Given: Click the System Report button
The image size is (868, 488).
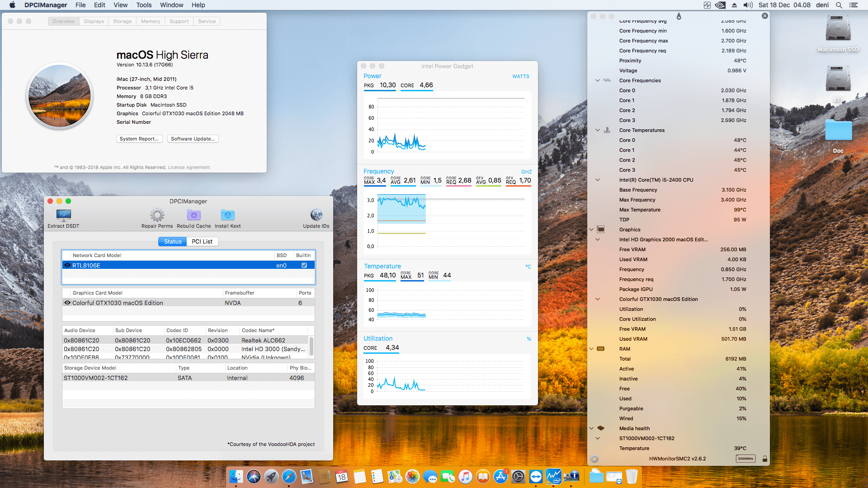Looking at the screenshot, I should tap(139, 139).
